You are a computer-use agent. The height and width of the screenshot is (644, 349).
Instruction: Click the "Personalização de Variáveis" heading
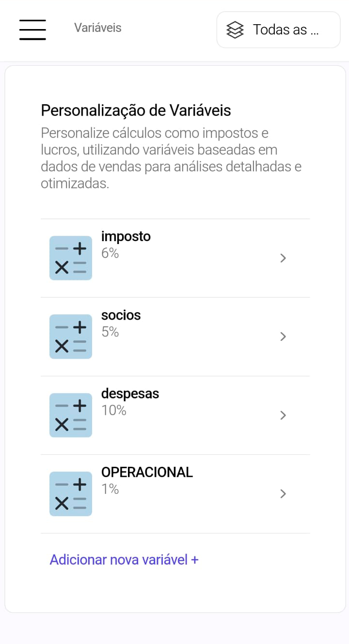tap(136, 111)
